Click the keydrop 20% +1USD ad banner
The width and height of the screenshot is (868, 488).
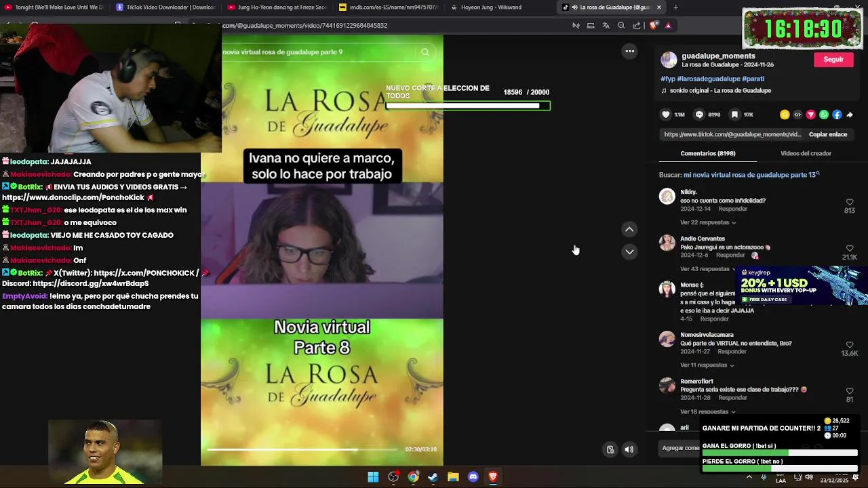click(x=800, y=285)
